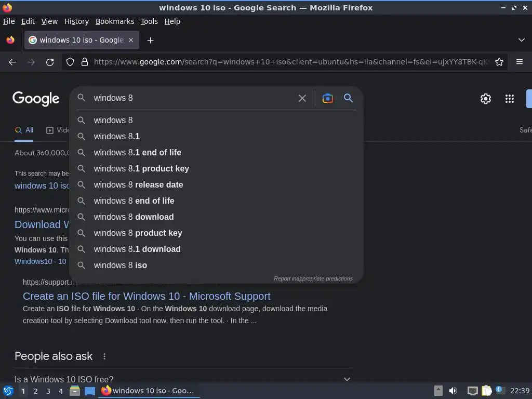Open the system start menu icon
Screen dimensions: 532x399
tap(8, 391)
